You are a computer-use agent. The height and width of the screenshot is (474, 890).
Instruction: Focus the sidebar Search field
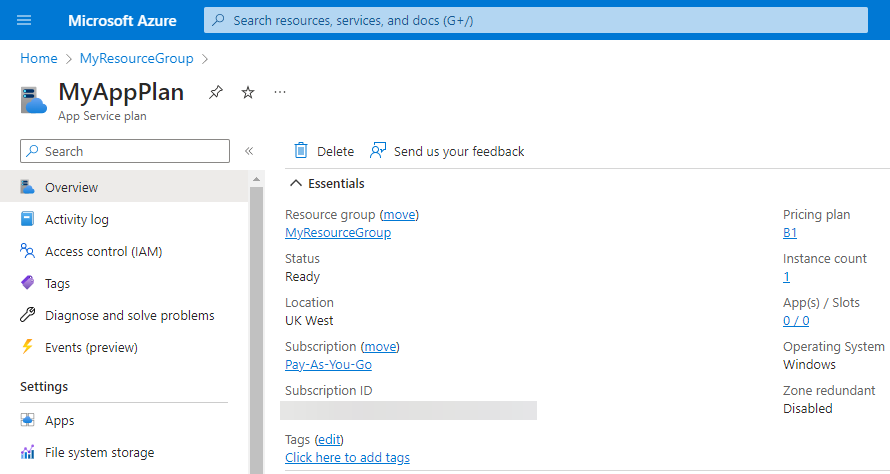pos(125,151)
